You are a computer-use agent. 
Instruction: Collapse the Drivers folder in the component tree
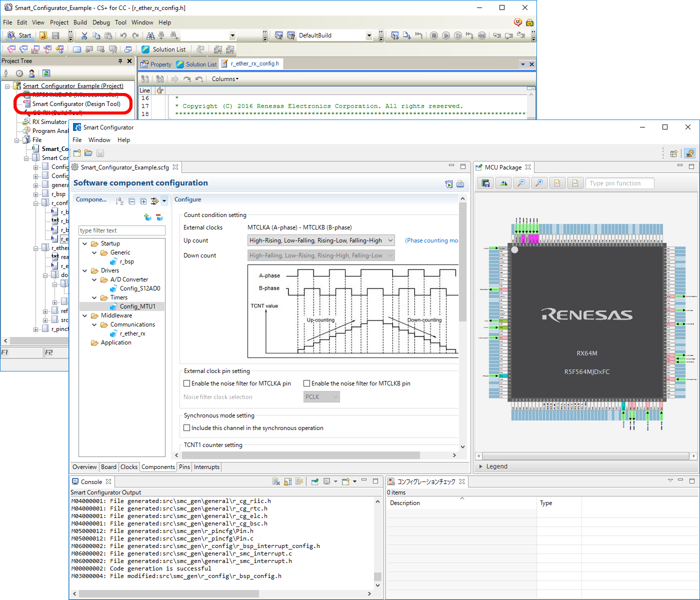(x=85, y=270)
